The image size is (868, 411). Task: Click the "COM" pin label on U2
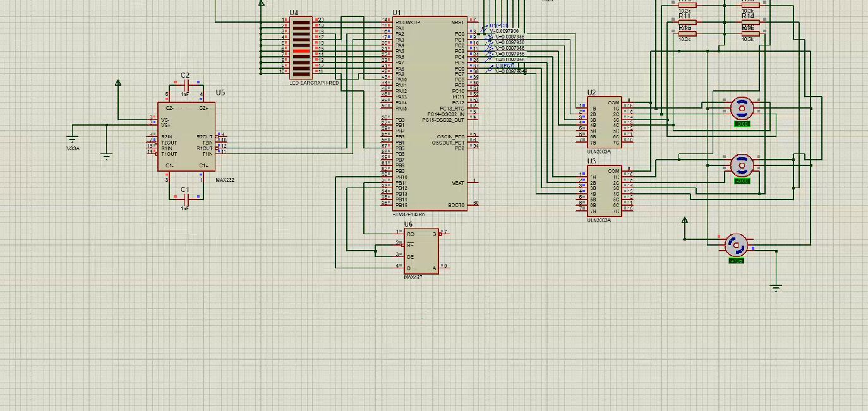[613, 102]
